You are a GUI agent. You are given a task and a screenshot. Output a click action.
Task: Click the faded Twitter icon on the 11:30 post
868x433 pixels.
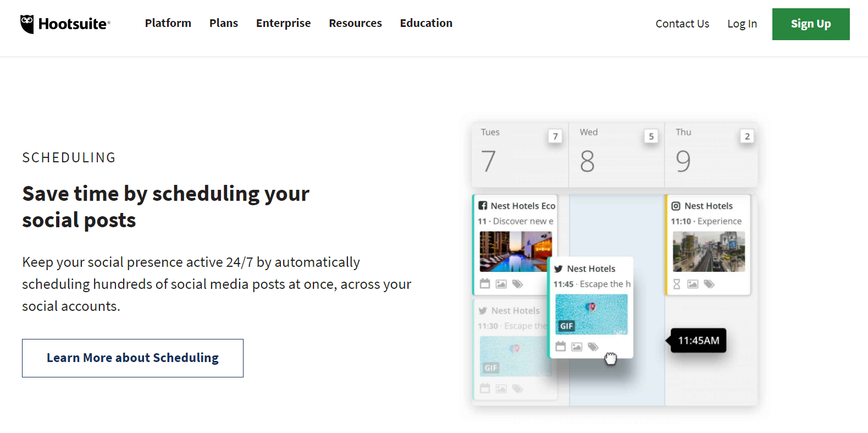pyautogui.click(x=483, y=311)
